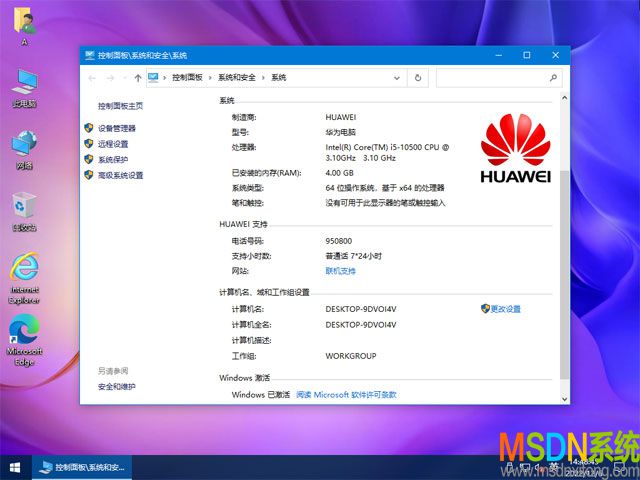Select computer name DESKTOP-9DVOI4V beside 计算机名

361,309
